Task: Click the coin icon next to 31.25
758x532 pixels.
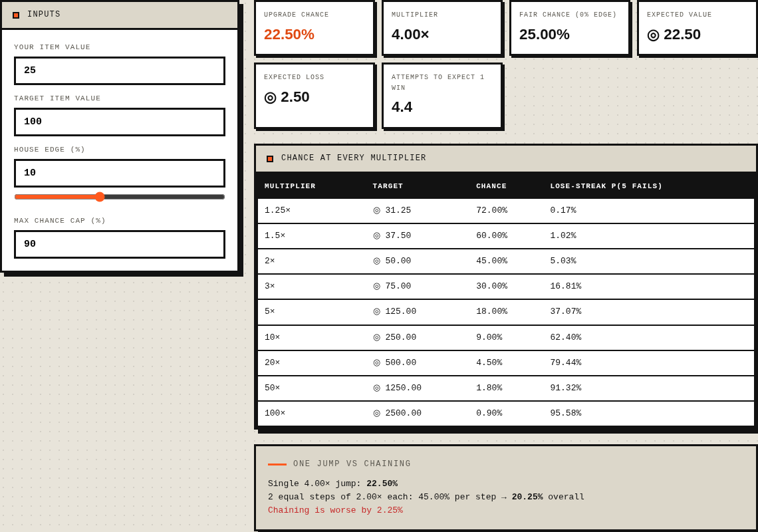Action: pos(377,210)
